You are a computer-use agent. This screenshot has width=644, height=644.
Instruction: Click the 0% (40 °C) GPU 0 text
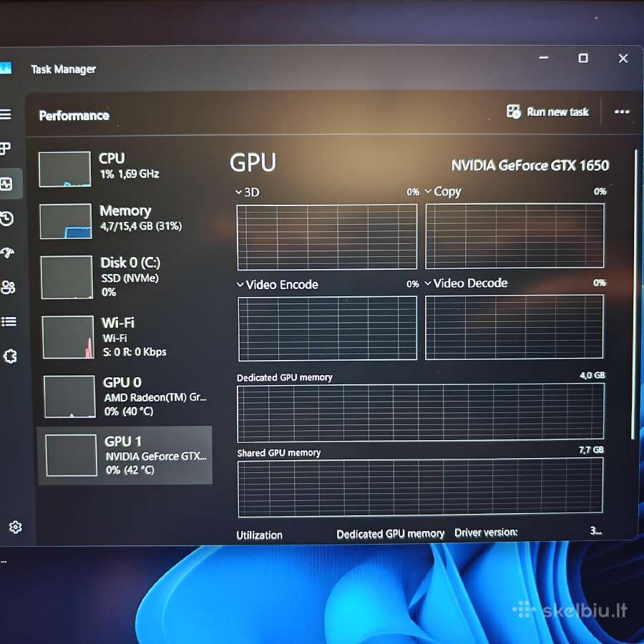click(x=129, y=411)
